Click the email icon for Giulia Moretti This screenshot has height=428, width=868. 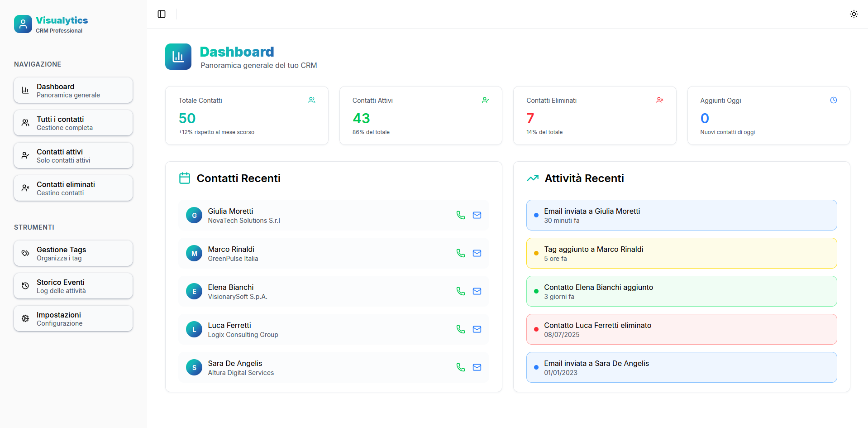(x=477, y=215)
